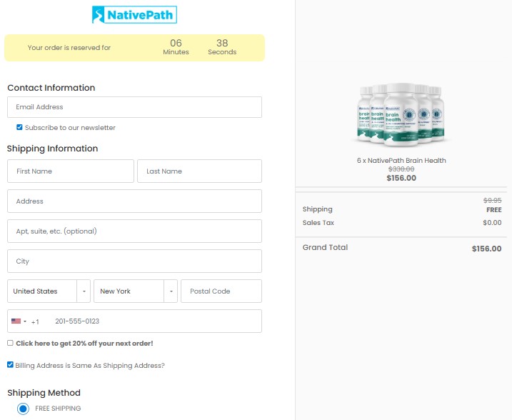Select the US flag country code picker
Viewport: 512px width, 420px height.
point(19,321)
